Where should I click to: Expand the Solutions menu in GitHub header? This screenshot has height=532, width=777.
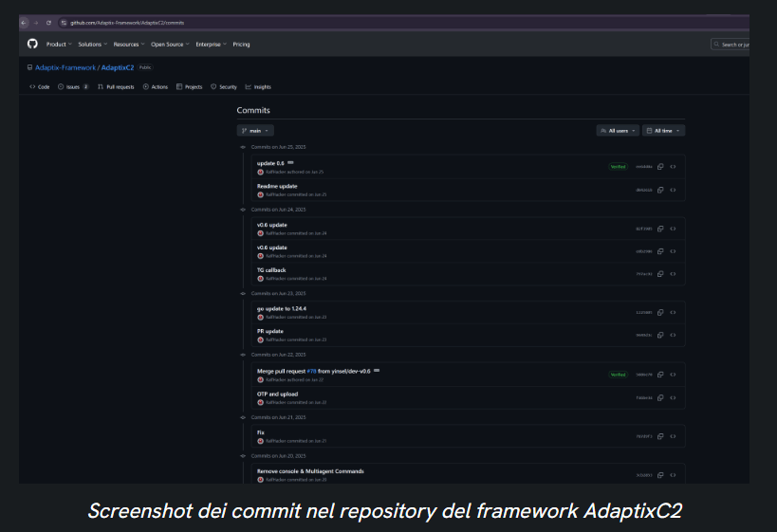coord(93,45)
